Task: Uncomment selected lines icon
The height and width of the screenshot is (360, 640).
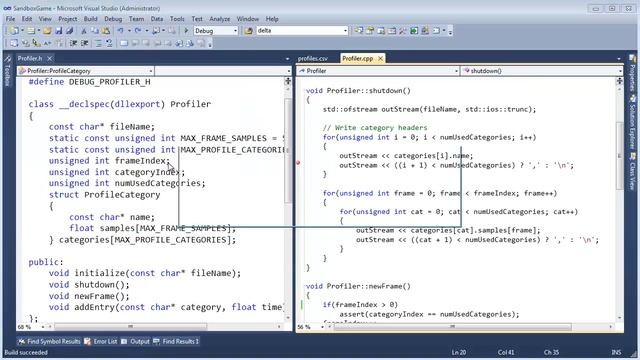Action: pyautogui.click(x=109, y=43)
